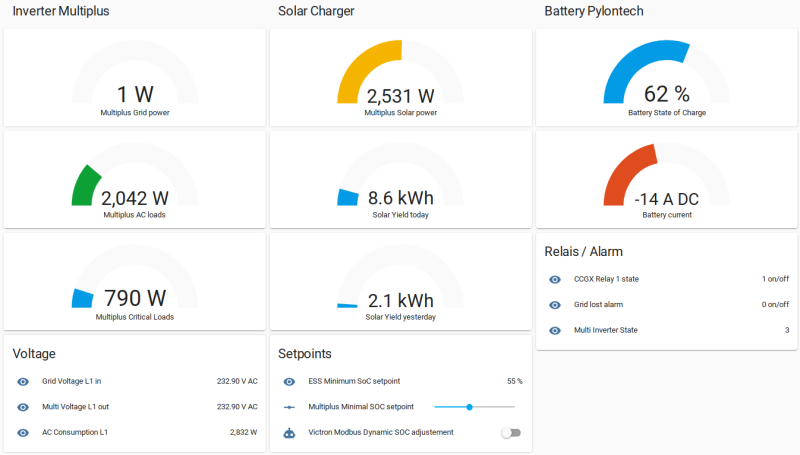The height and width of the screenshot is (455, 800).
Task: Click the eye icon beside Grid Voltage L1 in
Action: [23, 381]
